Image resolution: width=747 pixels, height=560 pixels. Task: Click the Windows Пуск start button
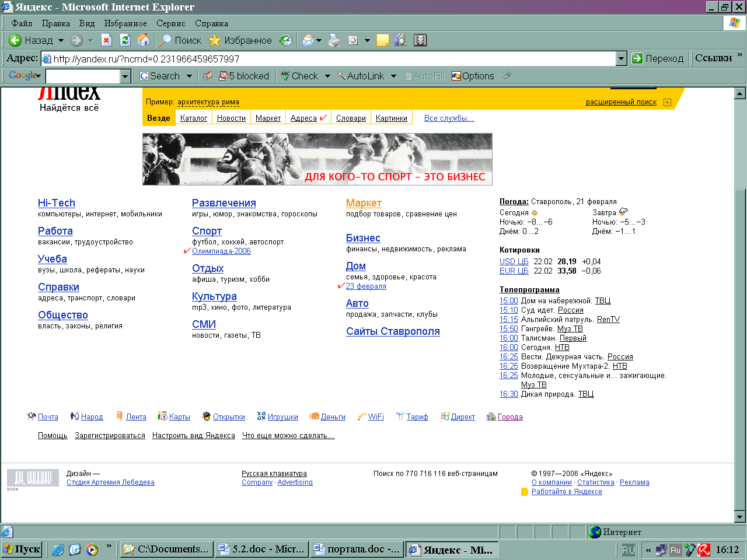22,549
